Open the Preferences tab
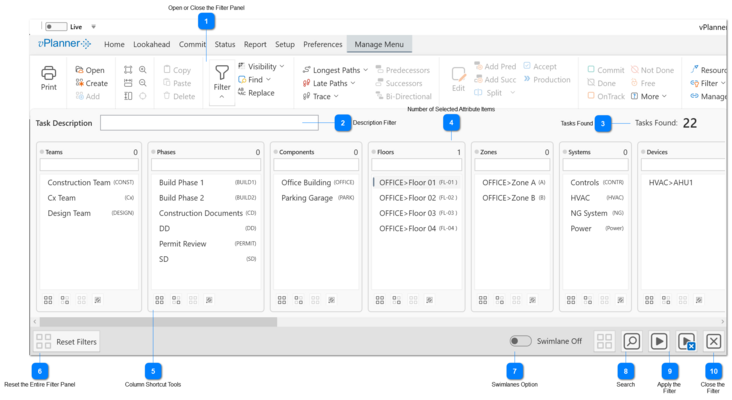Screen dimensions: 732x400 [x=323, y=44]
